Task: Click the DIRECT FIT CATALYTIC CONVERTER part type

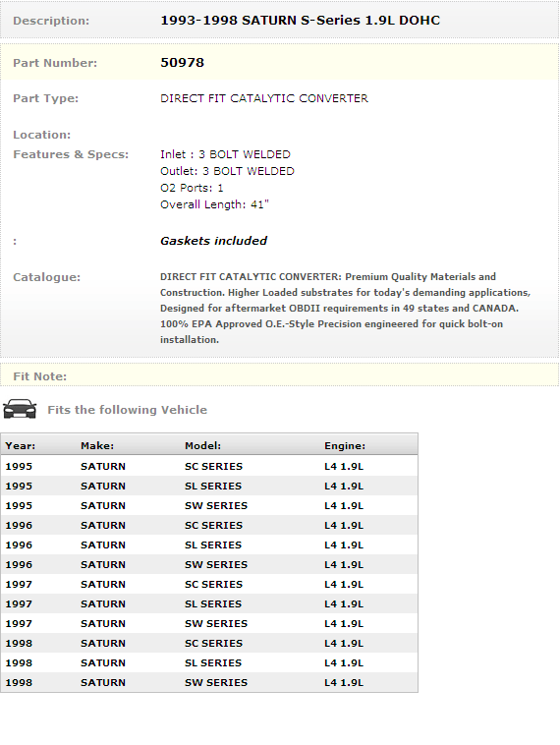Action: 264,98
